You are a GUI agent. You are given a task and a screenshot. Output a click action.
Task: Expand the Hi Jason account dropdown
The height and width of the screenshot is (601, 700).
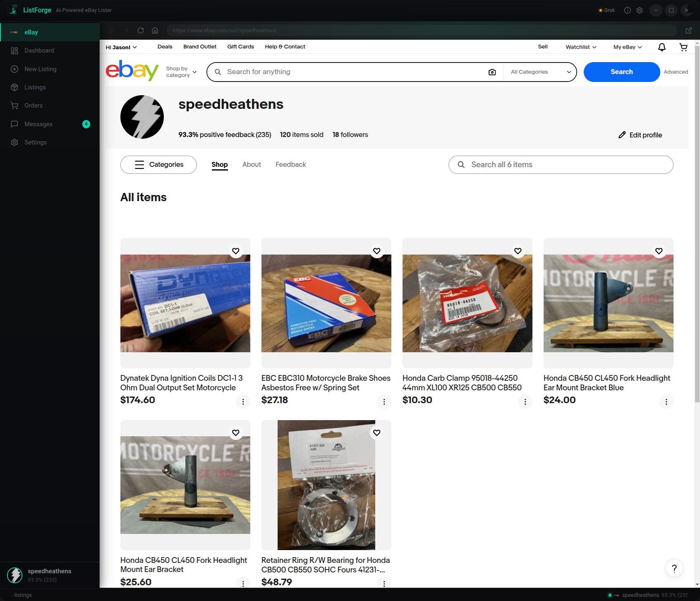tap(121, 47)
